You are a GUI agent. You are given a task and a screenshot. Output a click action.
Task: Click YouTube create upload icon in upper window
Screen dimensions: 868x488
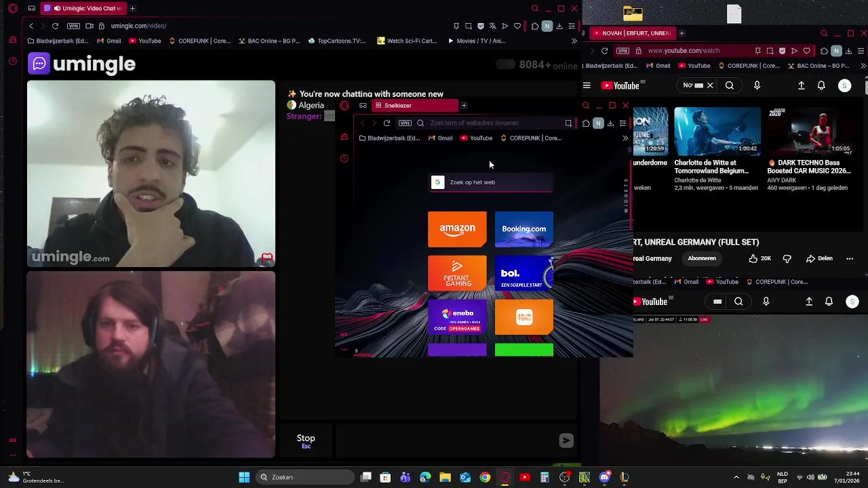(x=801, y=85)
